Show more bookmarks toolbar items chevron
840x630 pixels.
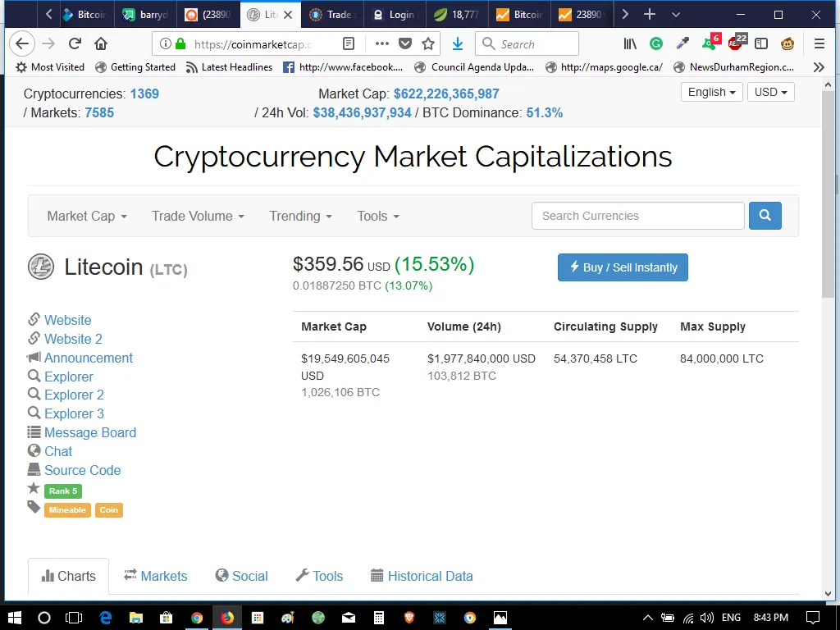point(819,67)
